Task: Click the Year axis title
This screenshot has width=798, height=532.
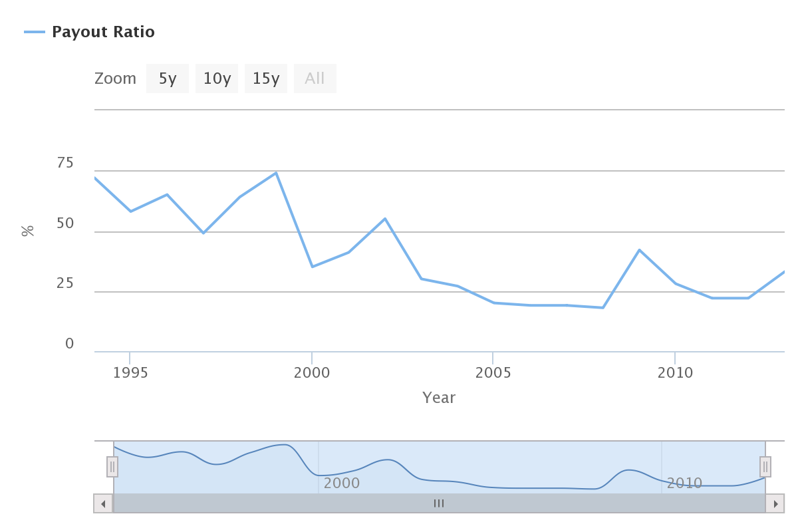Action: click(439, 398)
